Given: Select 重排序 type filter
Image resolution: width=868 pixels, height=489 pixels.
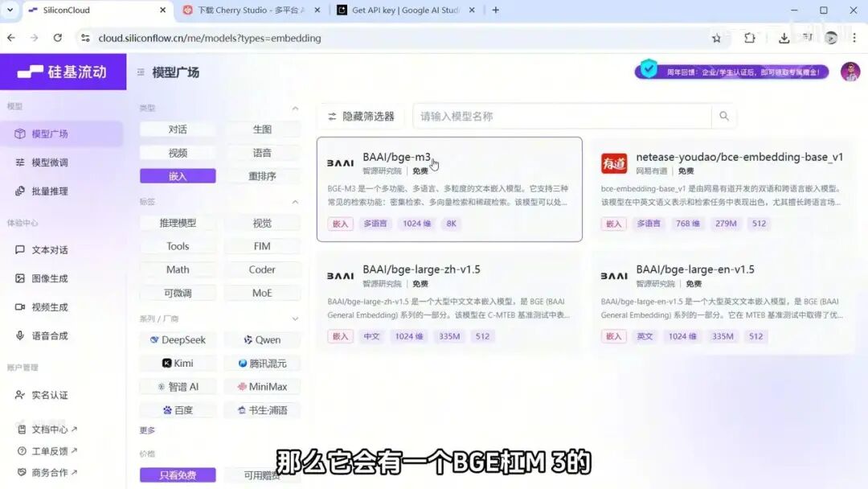Looking at the screenshot, I should pos(262,176).
